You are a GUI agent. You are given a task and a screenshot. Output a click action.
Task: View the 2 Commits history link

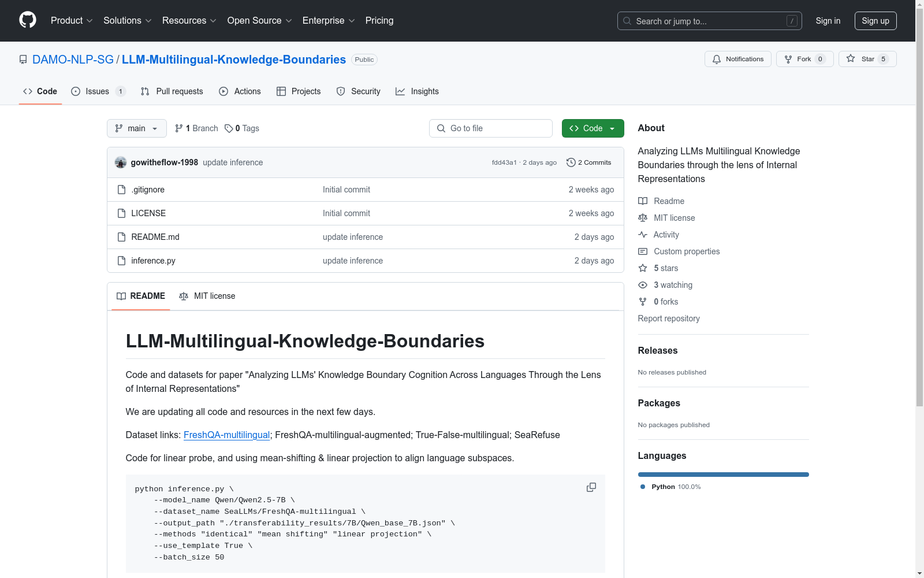589,162
